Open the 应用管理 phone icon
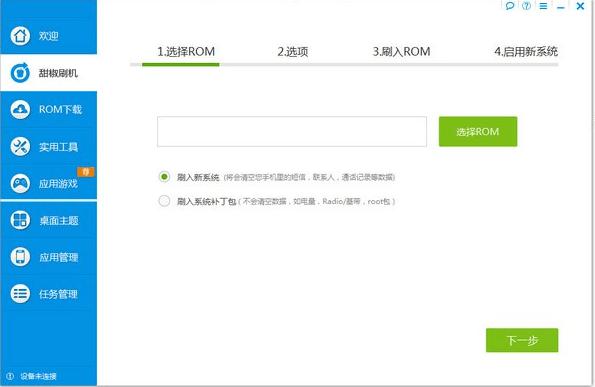The width and height of the screenshot is (595, 387). (x=20, y=257)
